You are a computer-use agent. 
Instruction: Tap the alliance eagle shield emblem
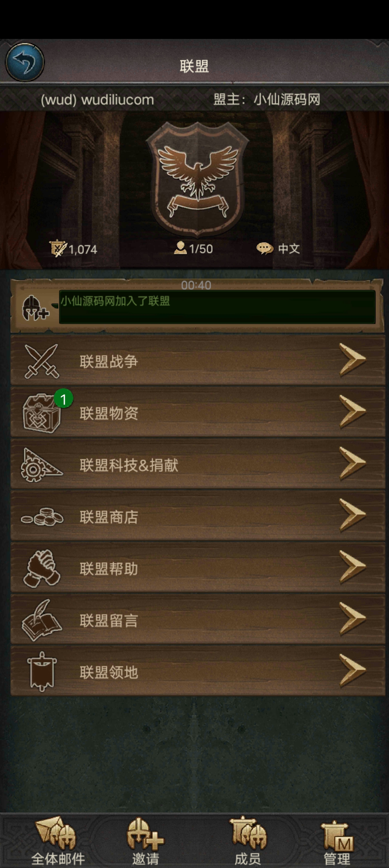click(x=197, y=179)
